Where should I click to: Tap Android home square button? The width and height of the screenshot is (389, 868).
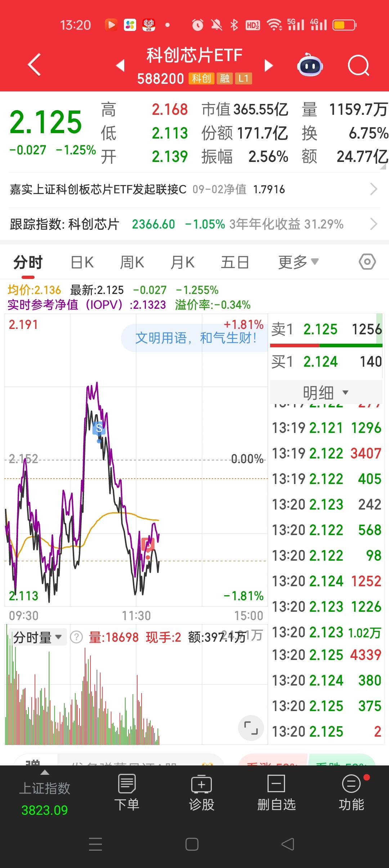pos(192,844)
